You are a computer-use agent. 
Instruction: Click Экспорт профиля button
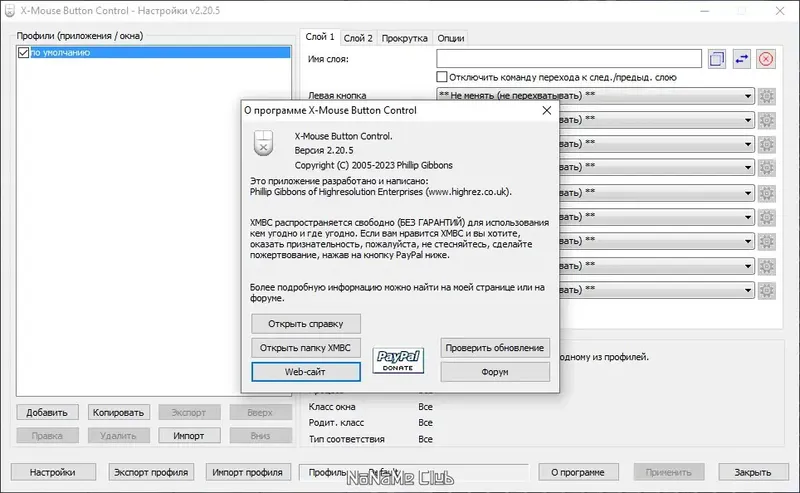pyautogui.click(x=151, y=472)
